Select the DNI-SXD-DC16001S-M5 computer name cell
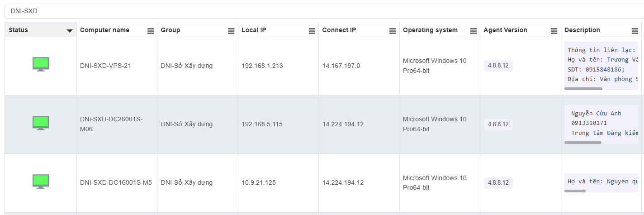The height and width of the screenshot is (215, 644). [x=116, y=183]
